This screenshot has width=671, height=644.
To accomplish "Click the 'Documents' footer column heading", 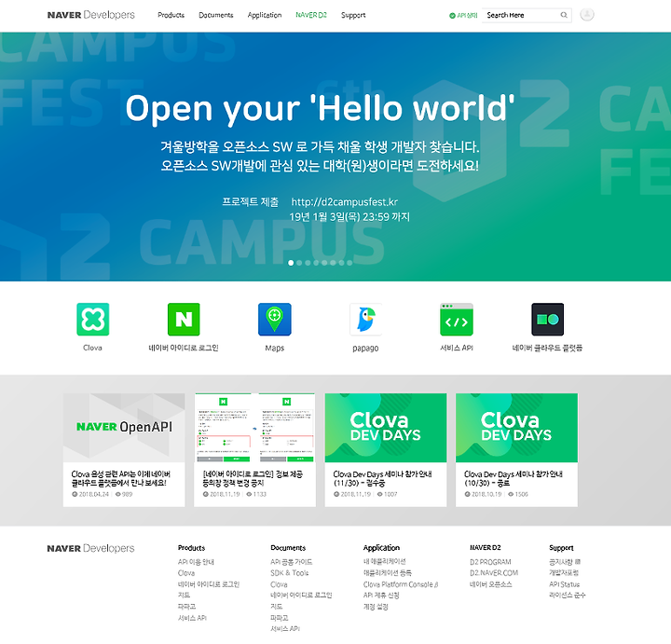I will tap(288, 548).
